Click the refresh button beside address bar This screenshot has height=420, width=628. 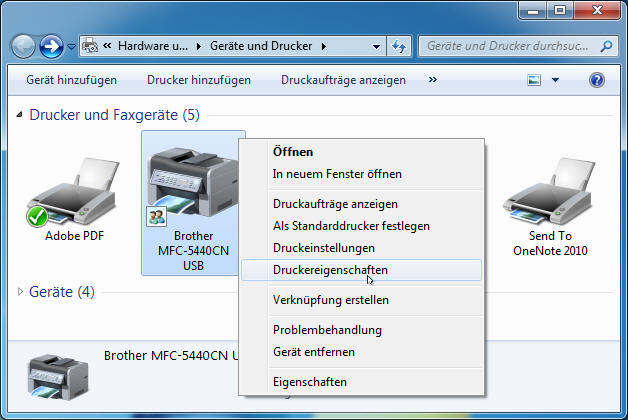click(400, 46)
